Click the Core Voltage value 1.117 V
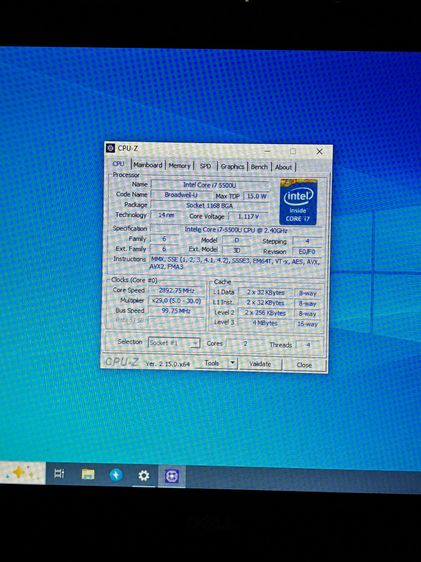Screen dimensions: 421x562 point(248,216)
